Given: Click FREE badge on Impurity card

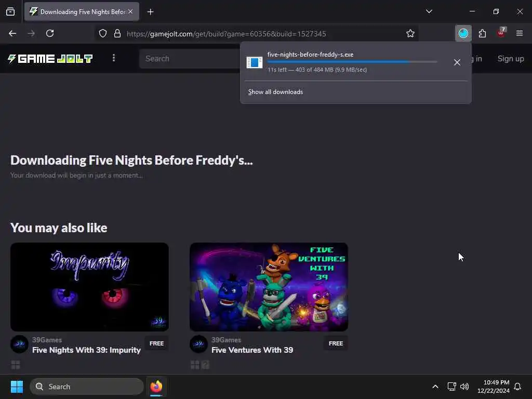Looking at the screenshot, I should pyautogui.click(x=157, y=344).
